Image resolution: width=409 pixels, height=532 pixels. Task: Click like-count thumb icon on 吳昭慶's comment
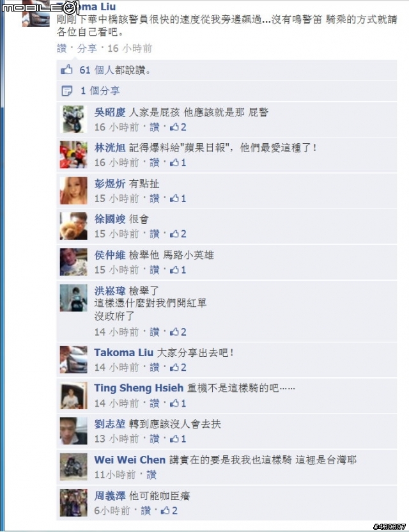pos(174,127)
